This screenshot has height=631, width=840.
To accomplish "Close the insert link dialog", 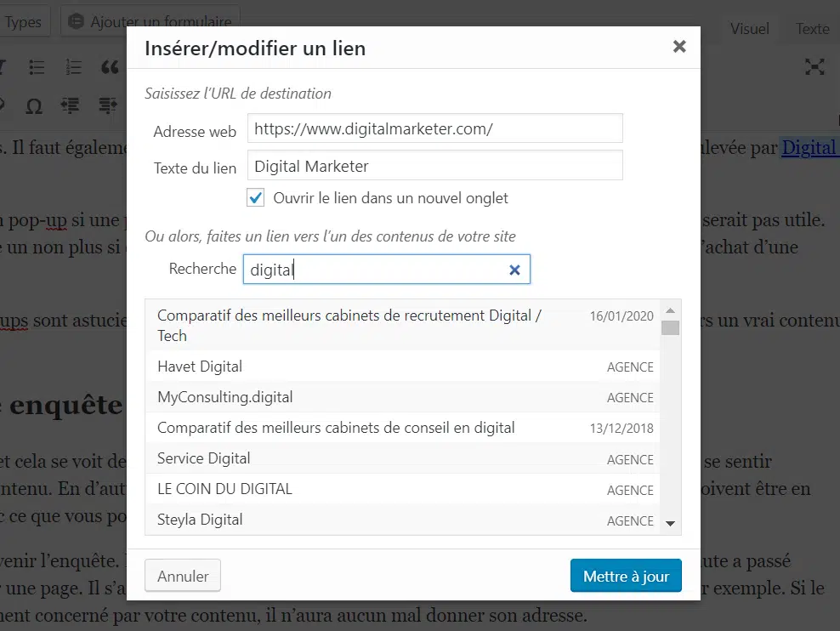I will 679,47.
